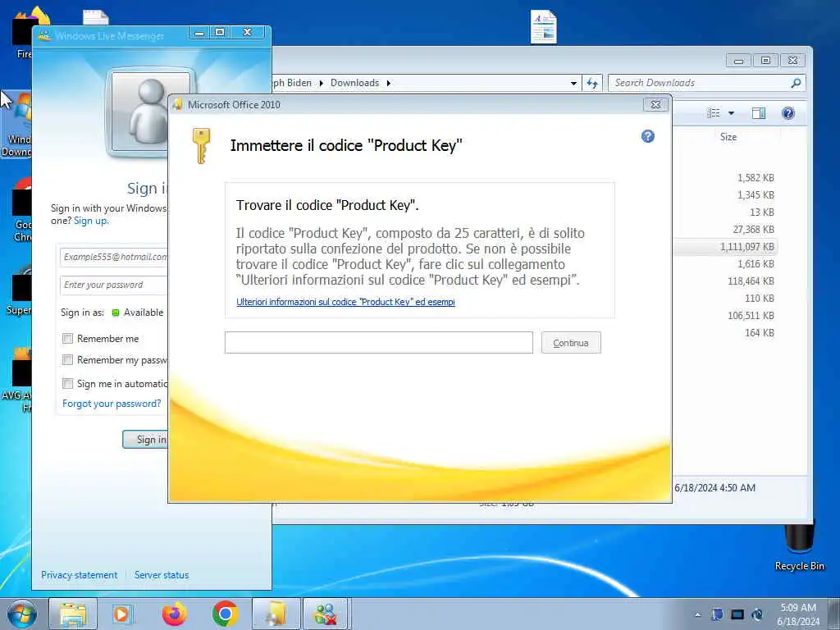Open Server status link

tap(162, 575)
